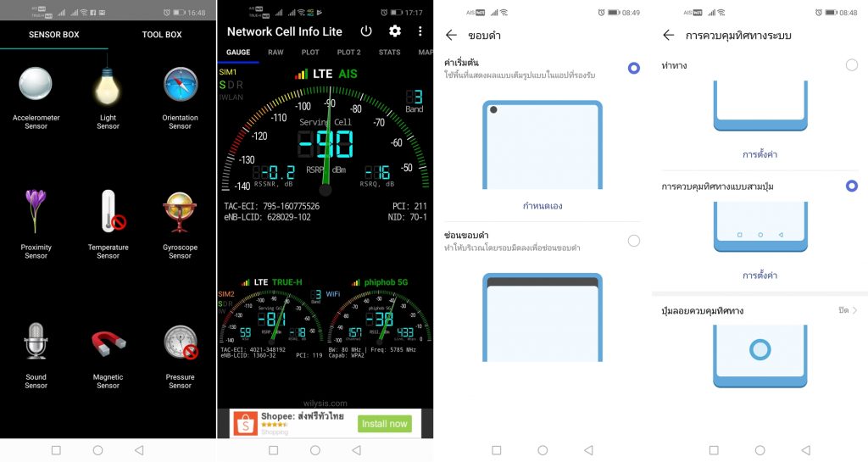Open the three-dot overflow menu

click(x=420, y=31)
